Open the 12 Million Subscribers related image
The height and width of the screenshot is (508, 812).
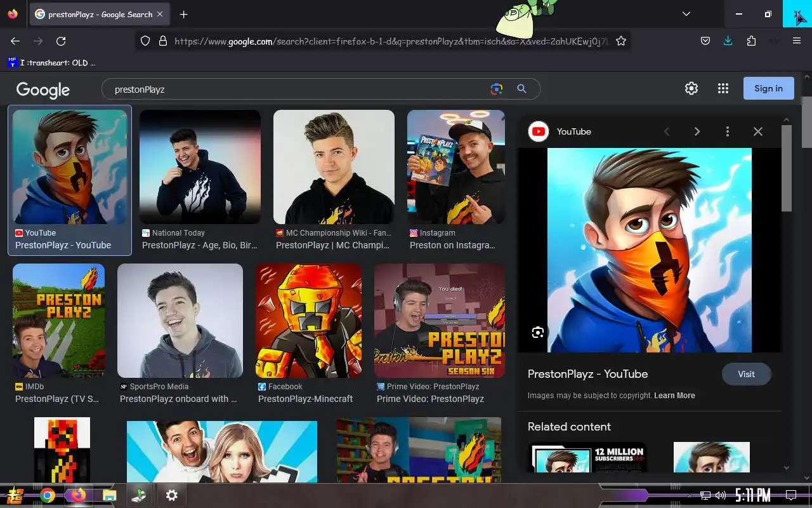587,457
